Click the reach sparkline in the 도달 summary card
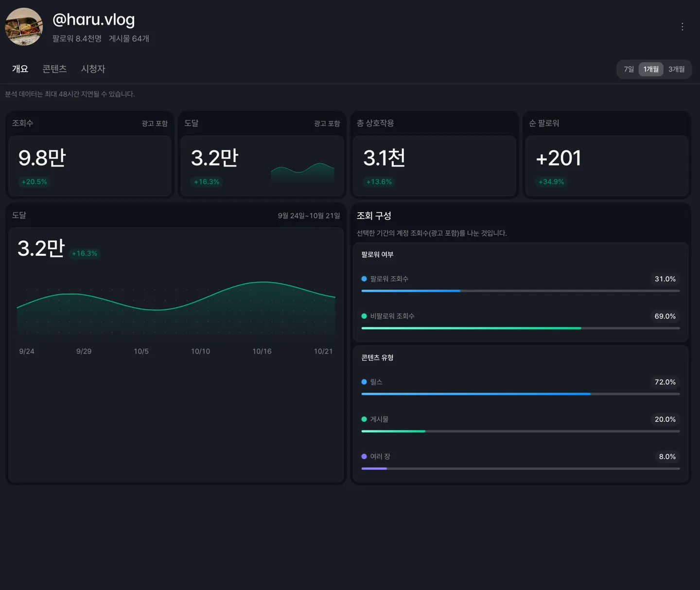 click(x=302, y=172)
